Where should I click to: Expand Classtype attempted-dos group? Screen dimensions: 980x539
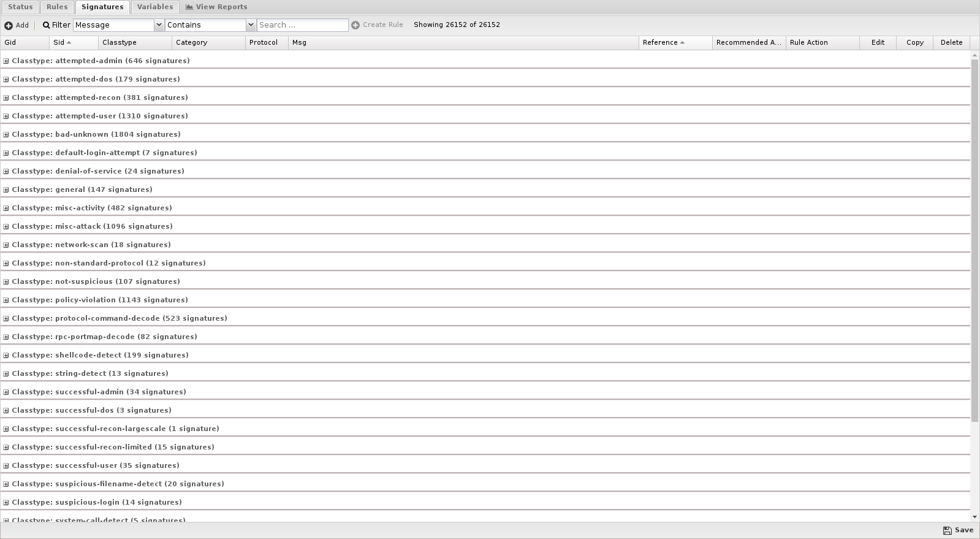(x=6, y=79)
